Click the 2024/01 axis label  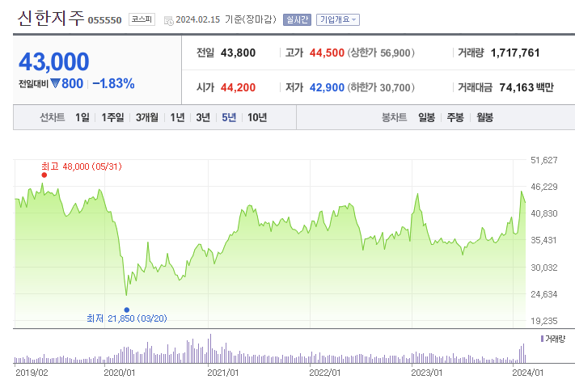(528, 373)
